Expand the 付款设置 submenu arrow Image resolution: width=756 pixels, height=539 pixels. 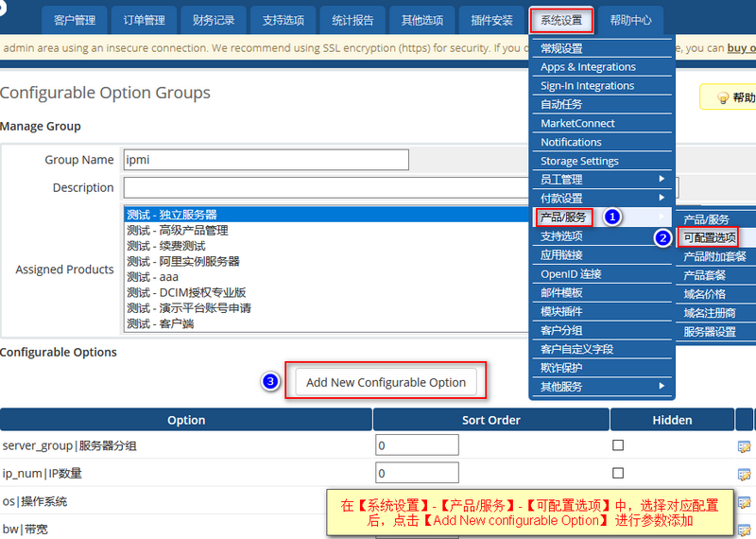[x=662, y=198]
